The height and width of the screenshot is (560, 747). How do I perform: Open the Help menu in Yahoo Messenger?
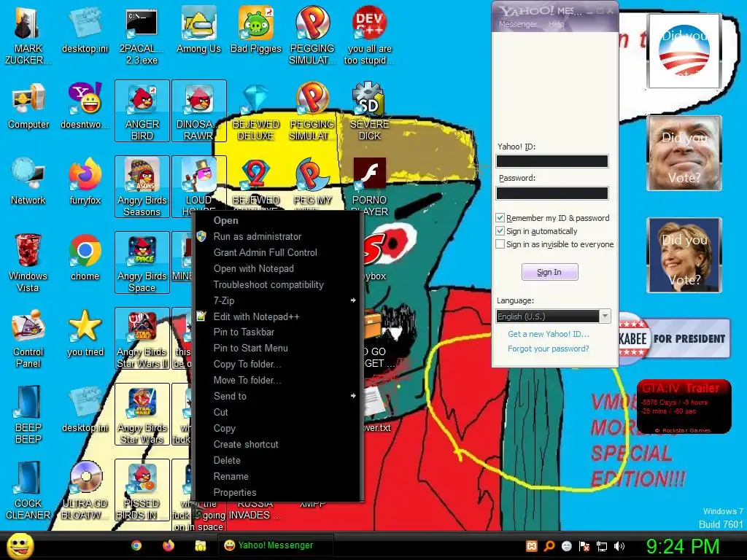(556, 24)
